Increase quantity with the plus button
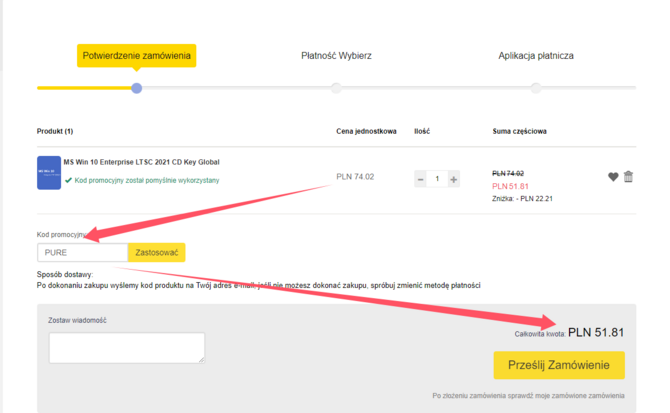The height and width of the screenshot is (413, 670). click(453, 179)
